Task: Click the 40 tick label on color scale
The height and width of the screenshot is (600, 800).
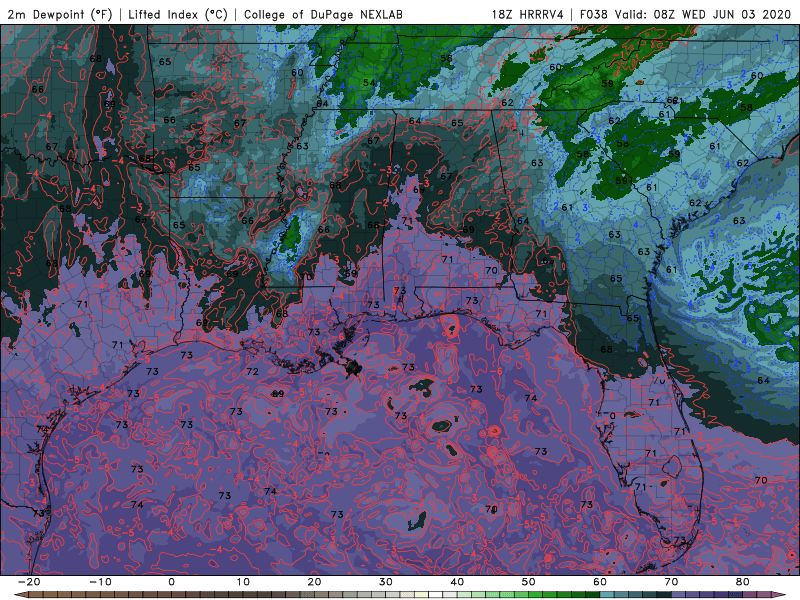Action: [457, 582]
